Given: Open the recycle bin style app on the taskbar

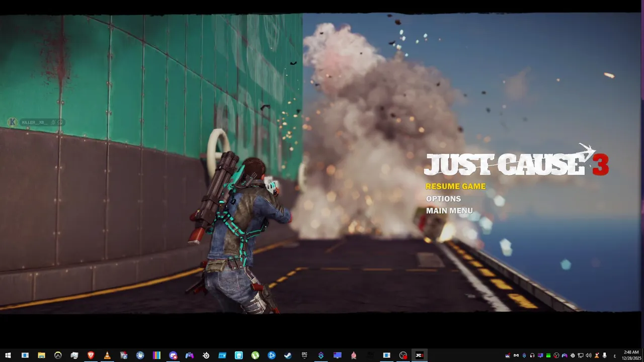Looking at the screenshot, I should pyautogui.click(x=239, y=355).
